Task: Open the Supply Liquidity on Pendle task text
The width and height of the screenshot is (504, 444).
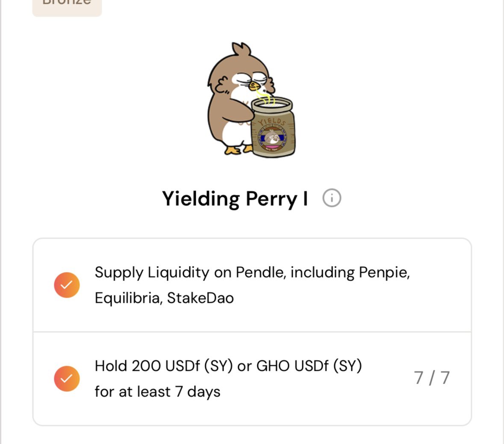Action: 252,285
